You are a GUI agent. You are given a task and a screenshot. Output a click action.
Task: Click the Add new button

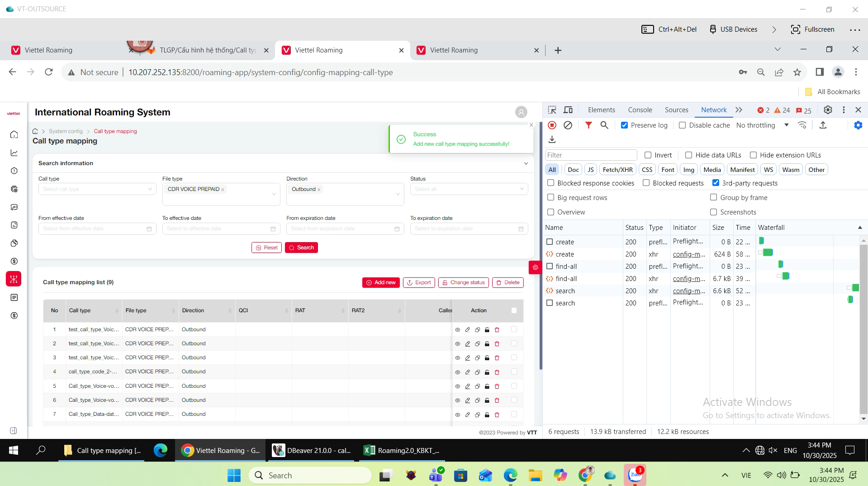point(381,282)
